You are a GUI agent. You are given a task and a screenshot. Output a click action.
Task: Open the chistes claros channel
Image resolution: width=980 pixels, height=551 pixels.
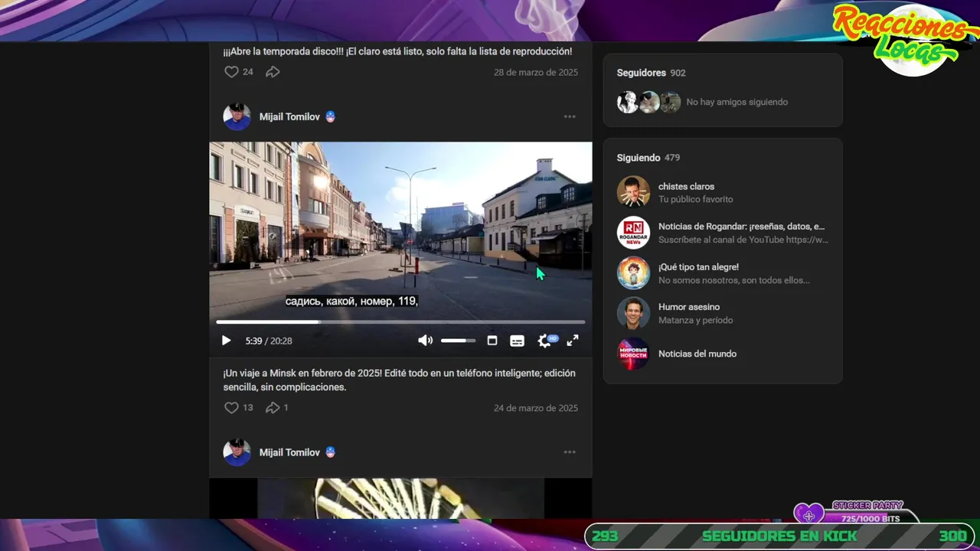tap(686, 187)
